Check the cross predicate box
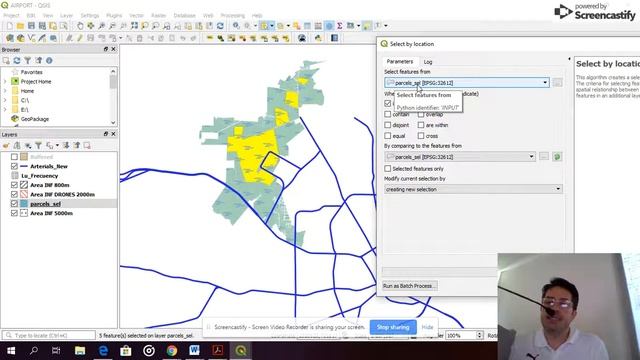Image resolution: width=640 pixels, height=360 pixels. click(421, 136)
